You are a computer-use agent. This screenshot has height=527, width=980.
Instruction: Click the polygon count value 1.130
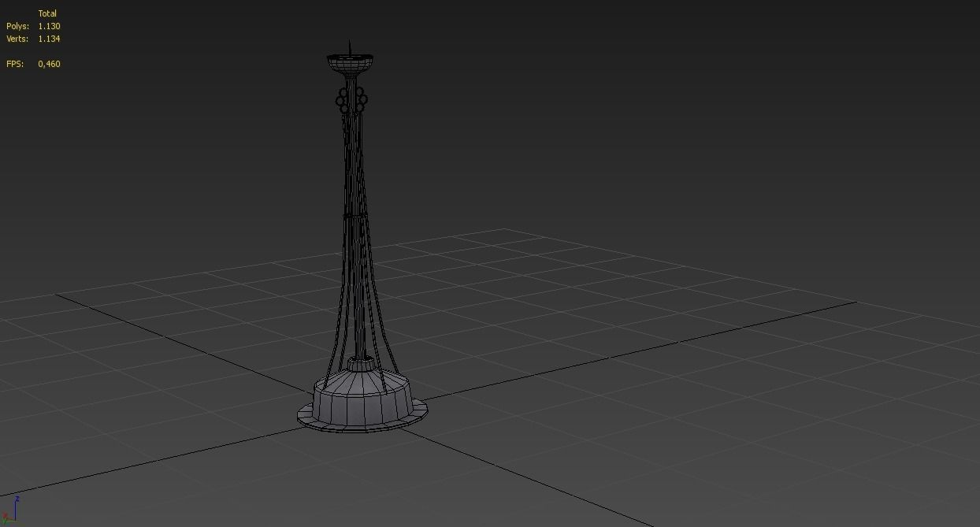[x=49, y=26]
